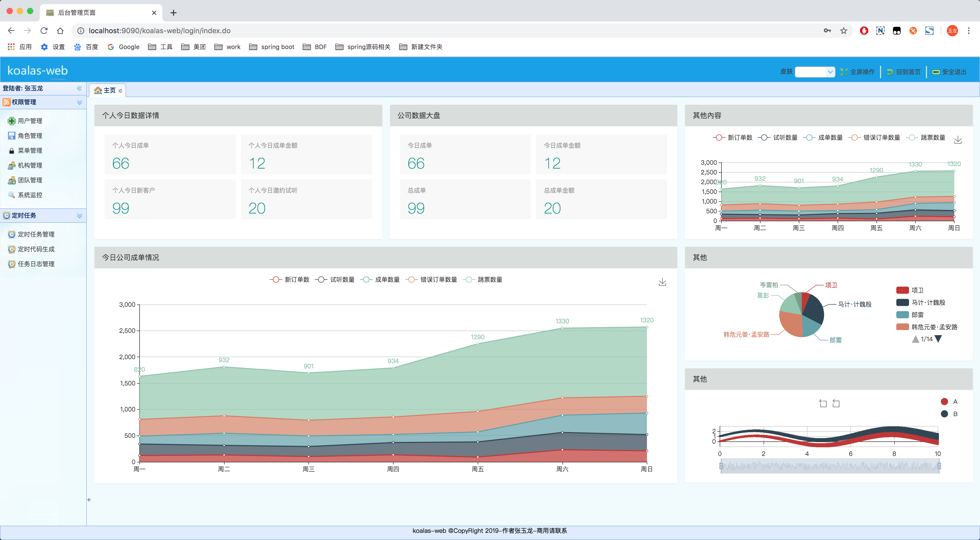Open 定时代码生成 in the sidebar
Image resolution: width=980 pixels, height=540 pixels.
[31, 249]
